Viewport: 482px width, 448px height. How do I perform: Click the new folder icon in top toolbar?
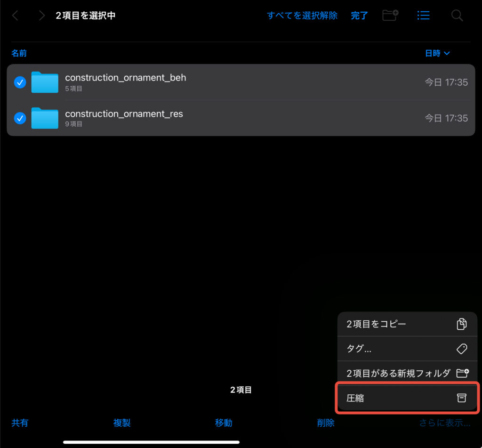coord(390,16)
